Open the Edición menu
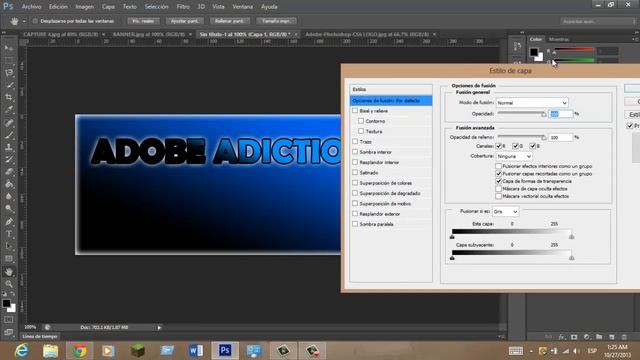This screenshot has width=640, height=360. pyautogui.click(x=58, y=7)
